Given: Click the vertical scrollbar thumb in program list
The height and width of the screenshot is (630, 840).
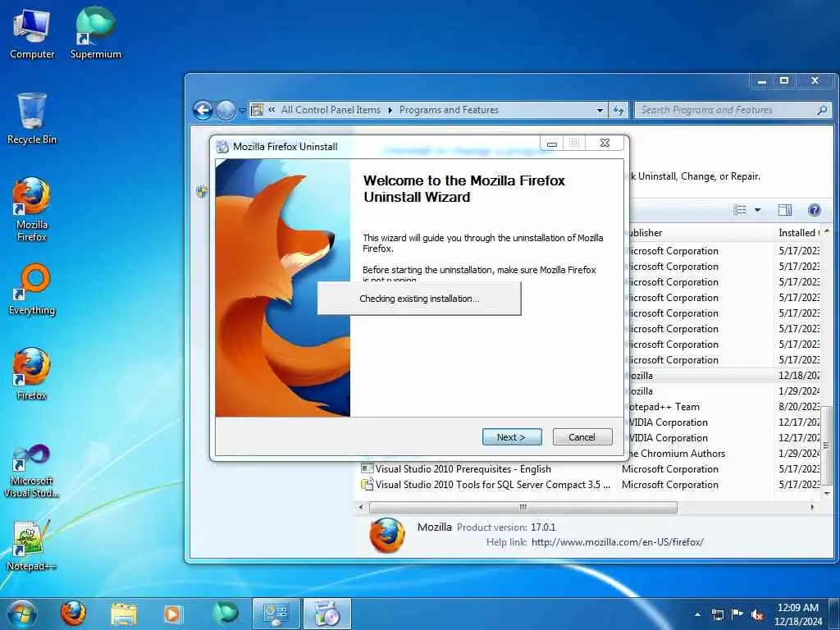Looking at the screenshot, I should (x=827, y=445).
